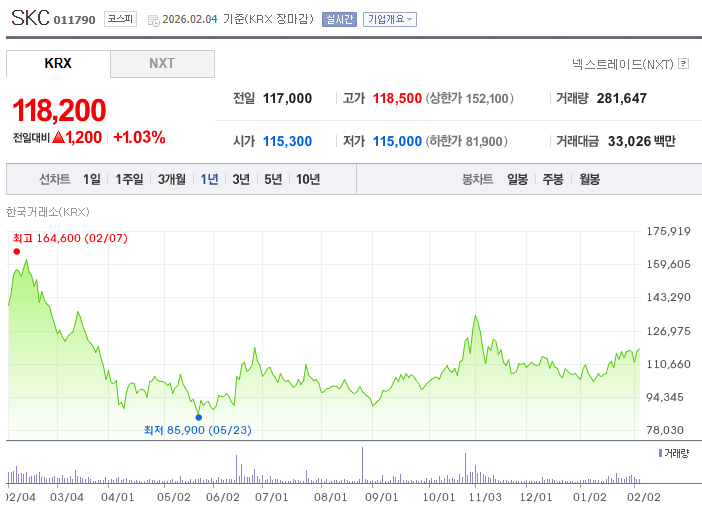702x509 pixels.
Task: Click the previous close value 117,000
Action: point(287,98)
